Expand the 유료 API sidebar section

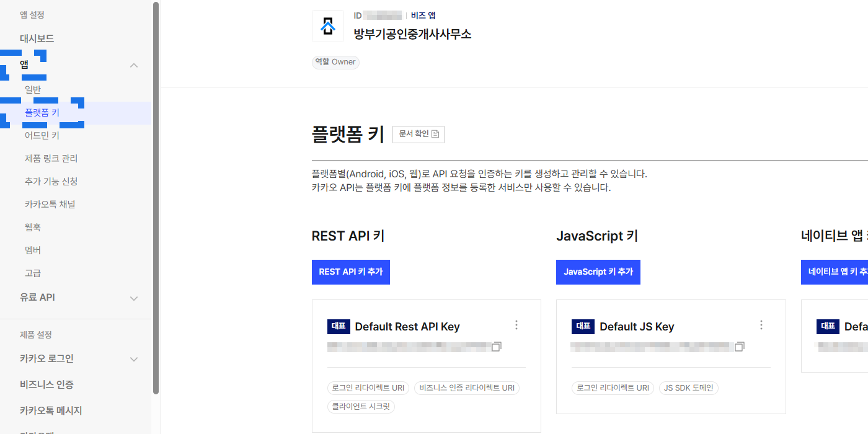[133, 298]
